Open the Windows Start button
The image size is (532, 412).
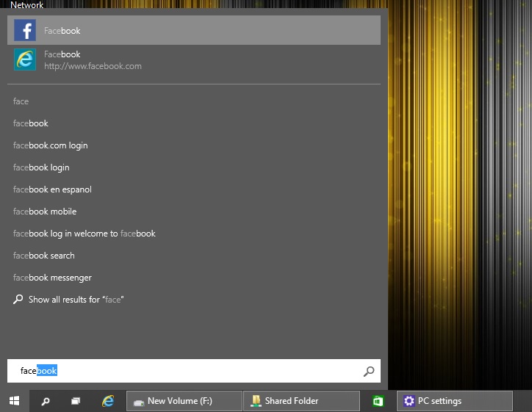pos(14,401)
